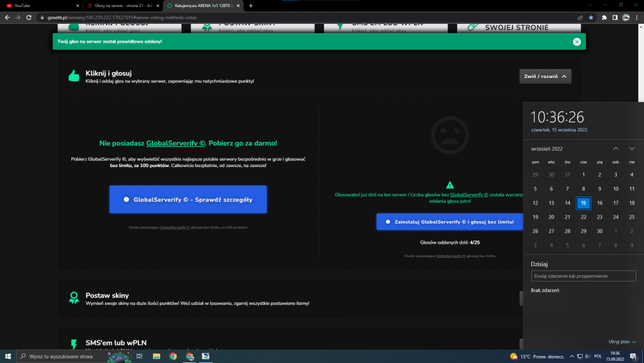
Task: Click Dodaj zdarzenie lub przypomnienie field
Action: (x=583, y=276)
